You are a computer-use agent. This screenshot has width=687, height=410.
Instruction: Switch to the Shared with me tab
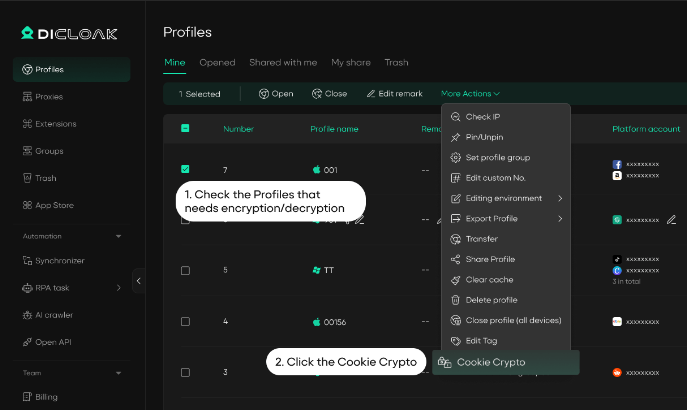pyautogui.click(x=283, y=63)
